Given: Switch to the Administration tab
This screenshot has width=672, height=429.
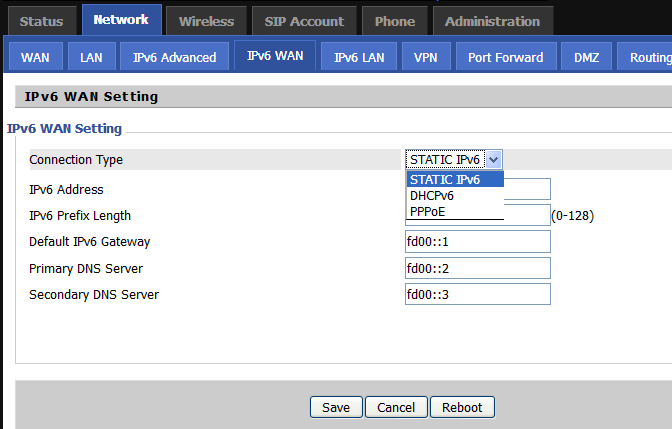Looking at the screenshot, I should point(492,21).
